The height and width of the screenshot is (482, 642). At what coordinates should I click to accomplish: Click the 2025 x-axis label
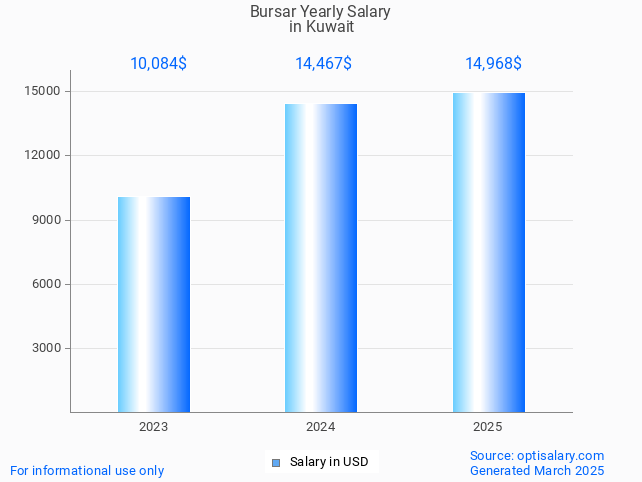click(x=488, y=427)
